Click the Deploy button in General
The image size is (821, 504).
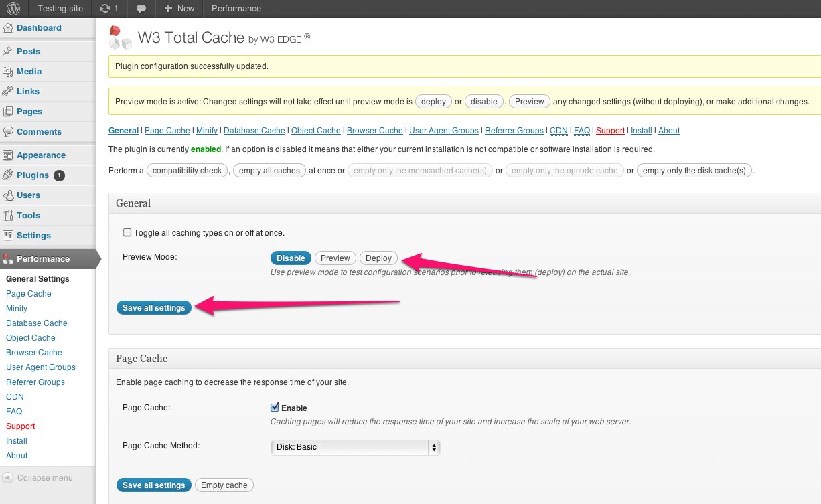pyautogui.click(x=378, y=258)
